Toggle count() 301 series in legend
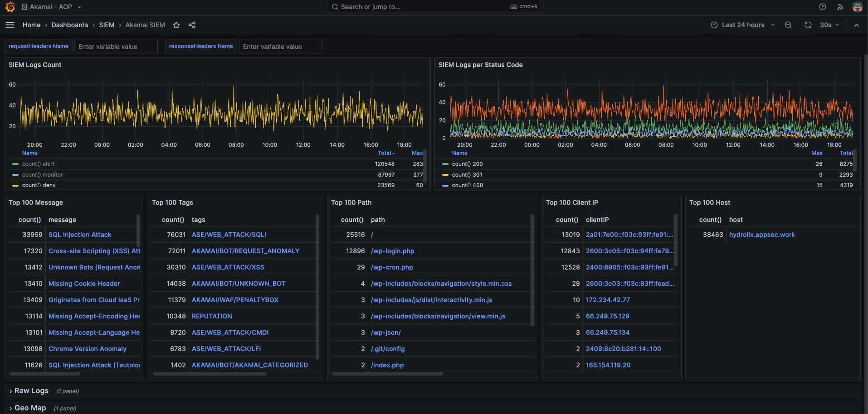The height and width of the screenshot is (414, 868). (467, 175)
